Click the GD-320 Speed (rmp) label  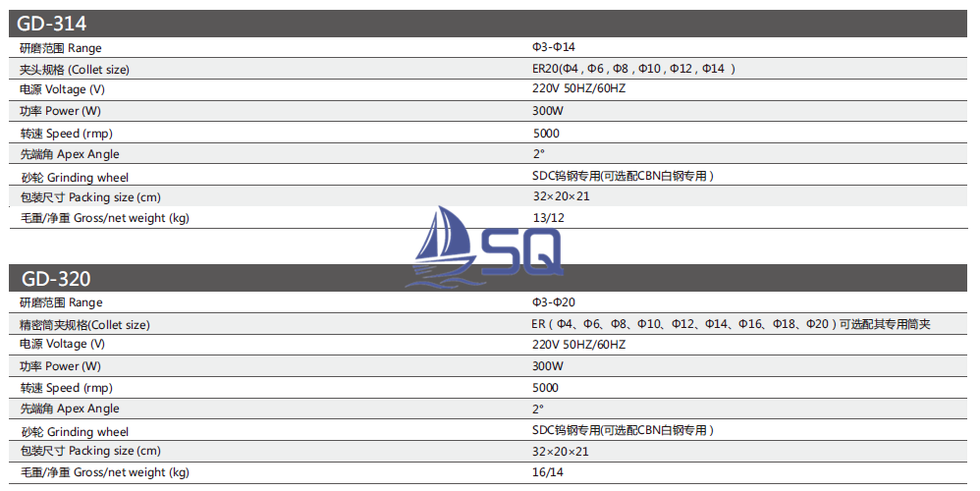66,388
